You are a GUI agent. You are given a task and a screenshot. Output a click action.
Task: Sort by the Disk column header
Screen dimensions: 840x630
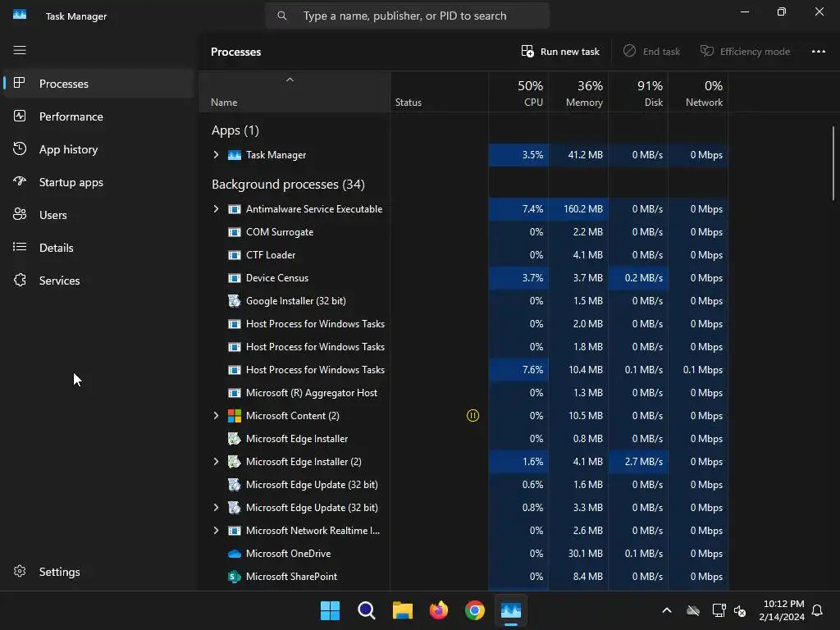pyautogui.click(x=638, y=93)
